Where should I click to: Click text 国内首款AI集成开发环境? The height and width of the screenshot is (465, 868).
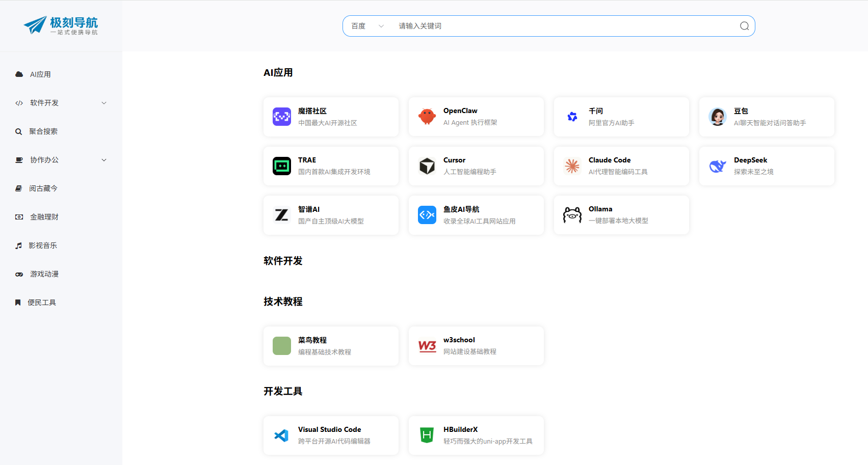334,172
